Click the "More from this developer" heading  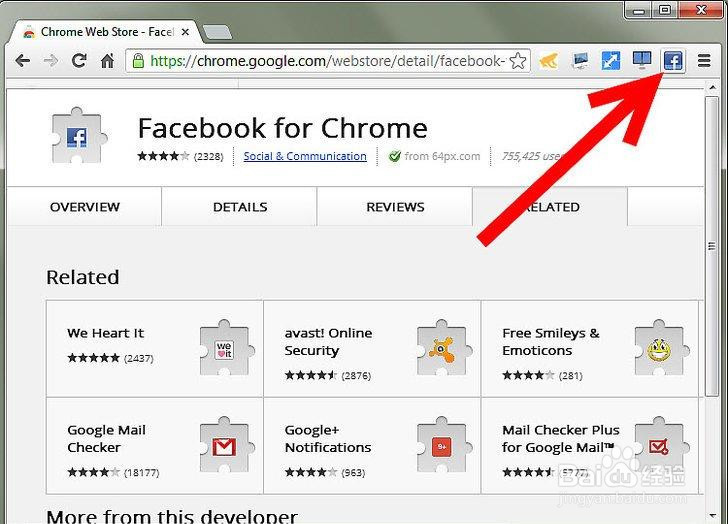[172, 516]
